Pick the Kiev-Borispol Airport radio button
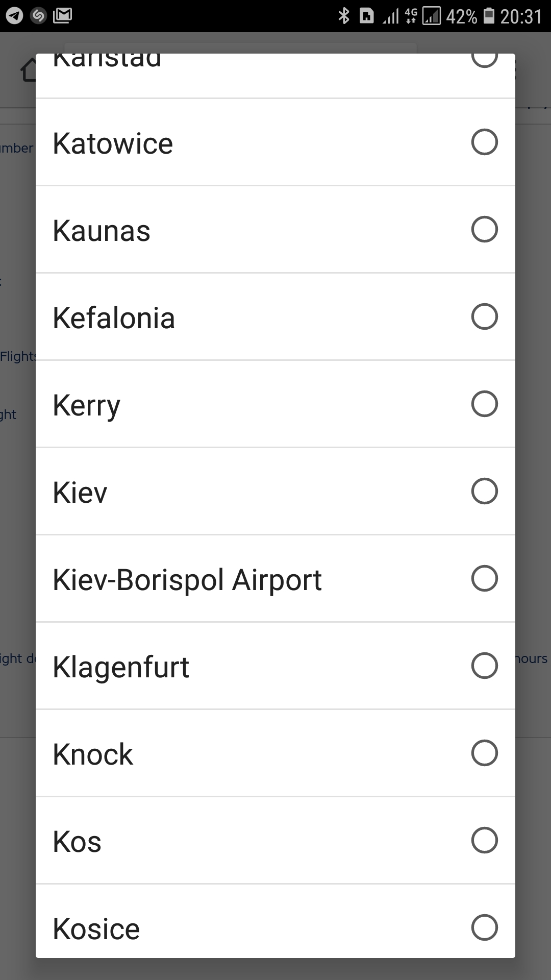 point(484,578)
